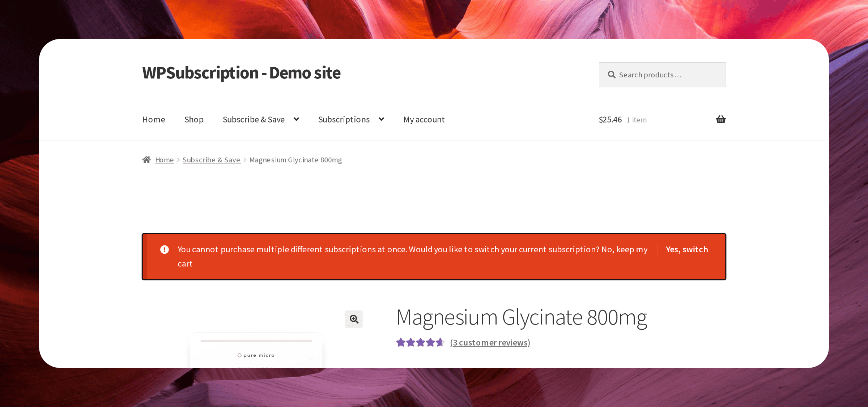The width and height of the screenshot is (868, 407).
Task: Click the $25.46 cart total
Action: click(610, 120)
